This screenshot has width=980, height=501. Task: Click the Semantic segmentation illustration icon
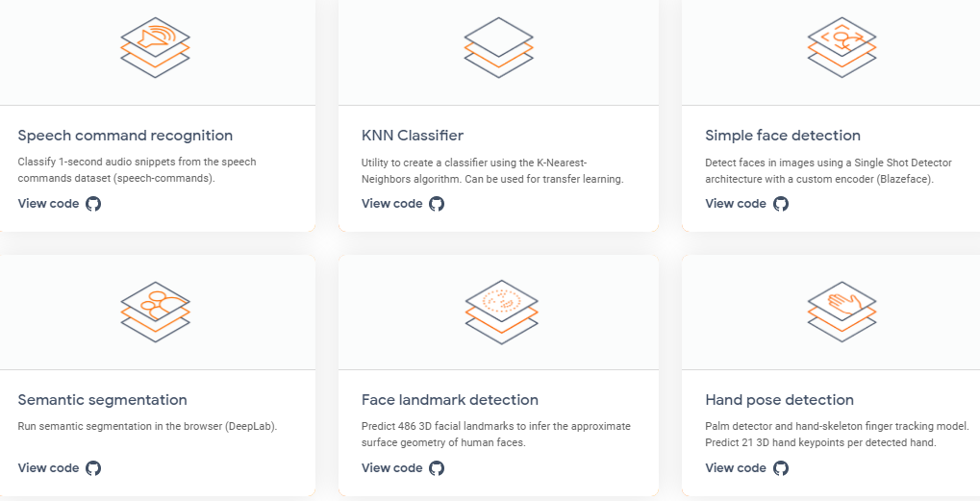coord(155,312)
